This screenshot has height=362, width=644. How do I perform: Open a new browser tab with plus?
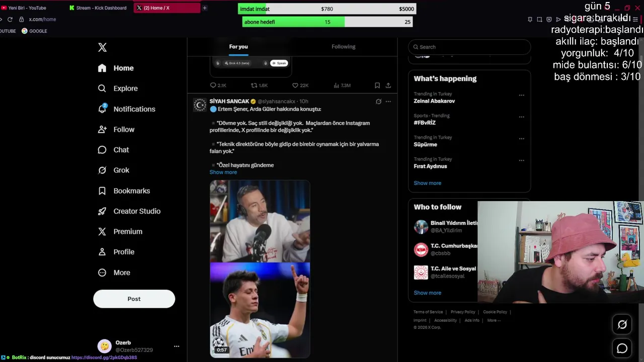(x=204, y=8)
